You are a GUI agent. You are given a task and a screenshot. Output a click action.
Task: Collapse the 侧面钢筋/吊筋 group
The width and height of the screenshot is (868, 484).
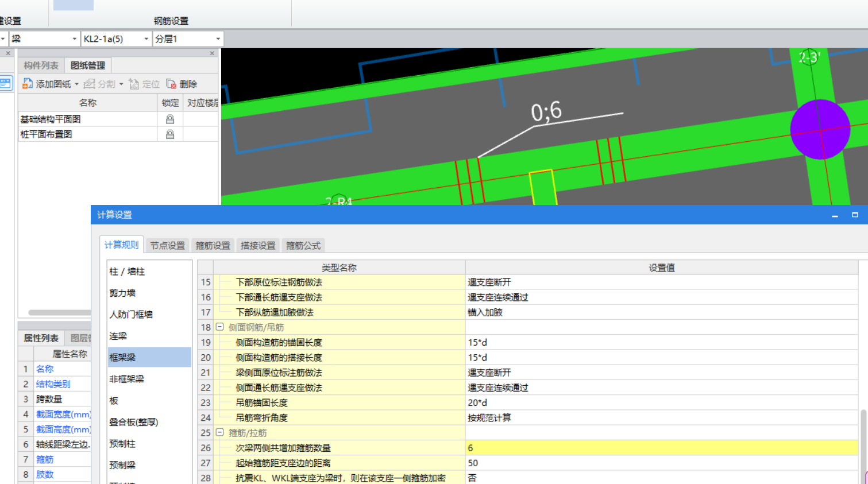(x=219, y=327)
